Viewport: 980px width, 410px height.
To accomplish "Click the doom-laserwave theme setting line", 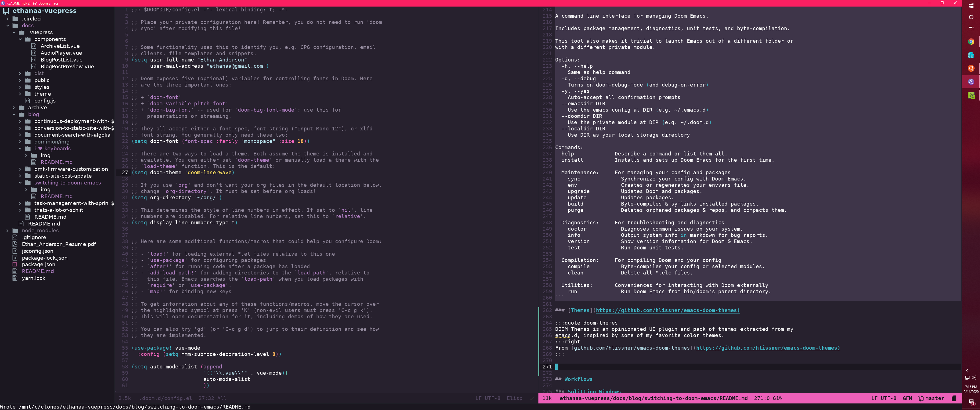I will point(183,173).
